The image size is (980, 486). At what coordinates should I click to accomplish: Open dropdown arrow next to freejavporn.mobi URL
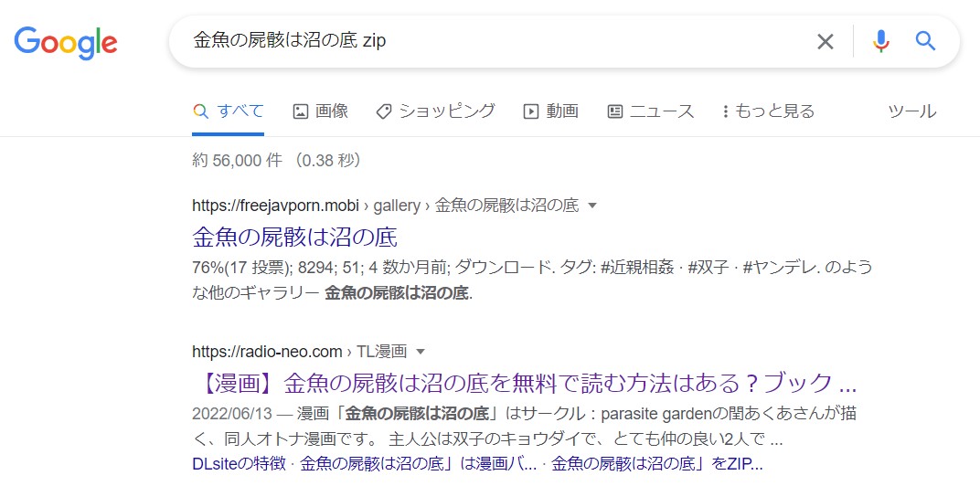[593, 206]
